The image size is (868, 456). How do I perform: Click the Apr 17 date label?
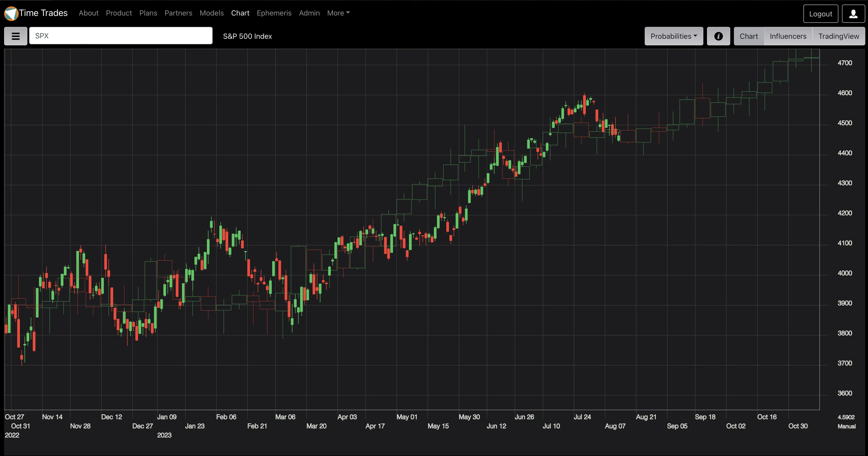pyautogui.click(x=375, y=426)
